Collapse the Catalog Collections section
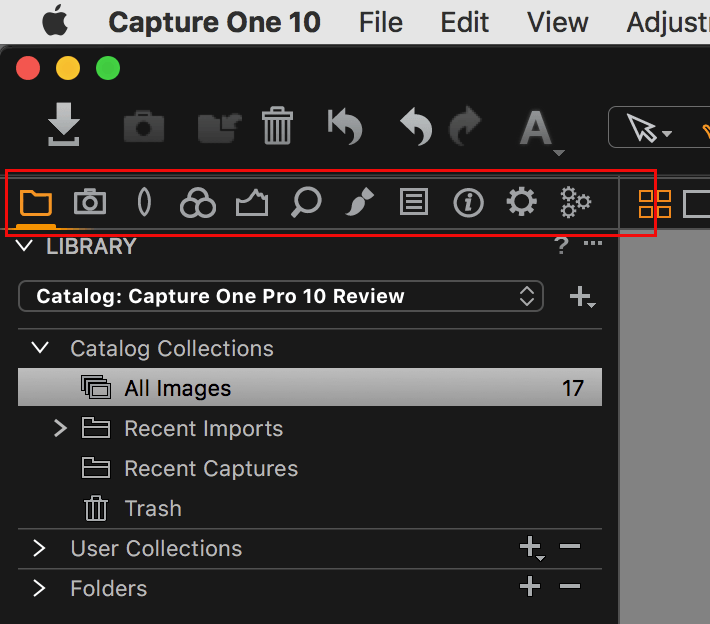 (x=40, y=348)
